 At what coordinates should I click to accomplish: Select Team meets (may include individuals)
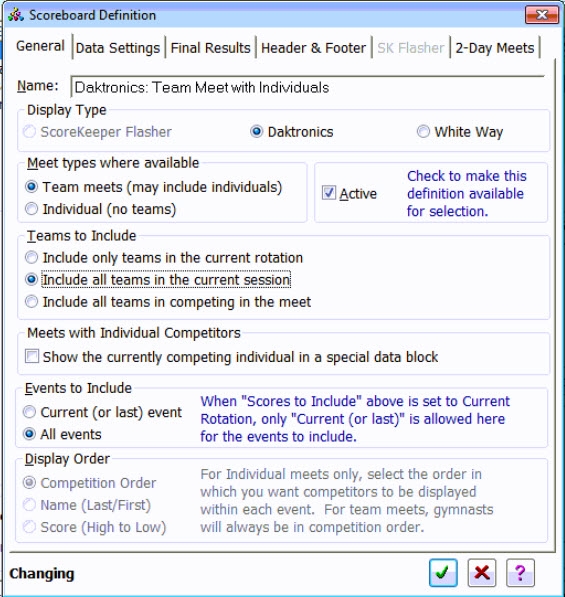click(x=154, y=187)
